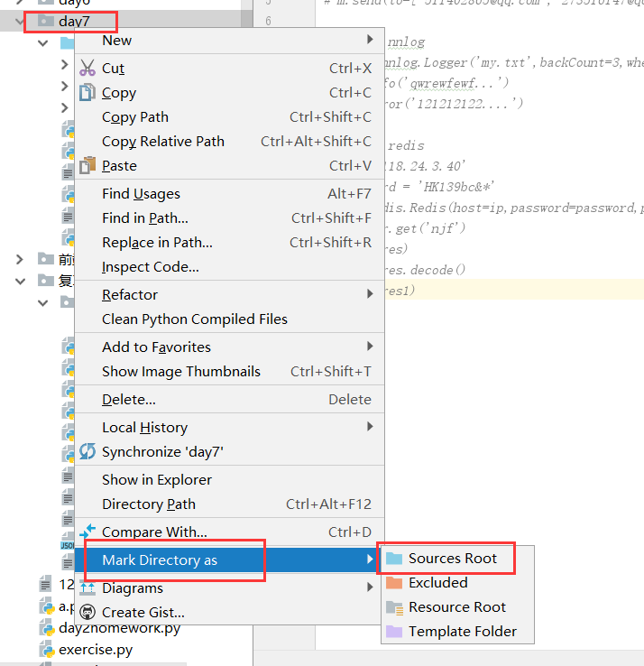Select Mark Directory as entry
644x666 pixels.
(x=229, y=560)
